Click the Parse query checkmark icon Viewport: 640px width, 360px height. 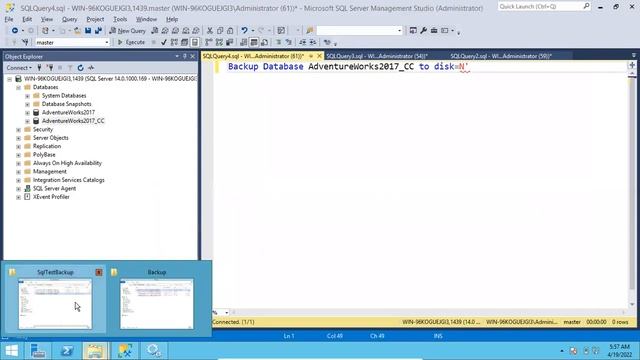164,42
